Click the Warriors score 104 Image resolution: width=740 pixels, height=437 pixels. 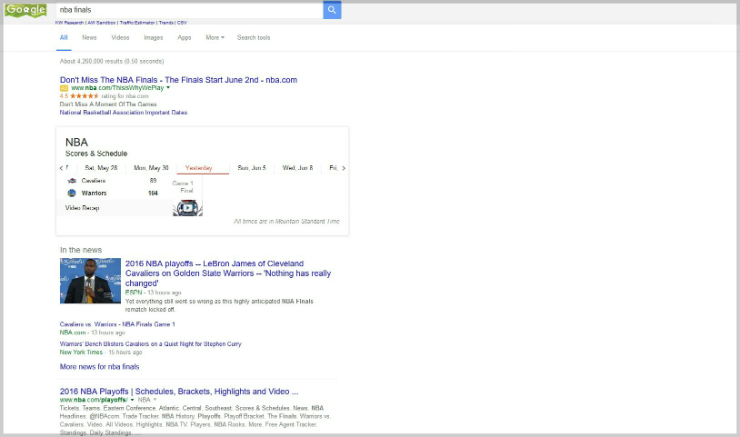(153, 193)
